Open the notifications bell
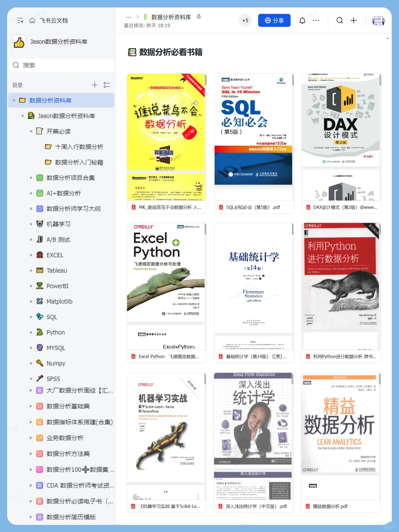The height and width of the screenshot is (532, 399). tap(302, 21)
